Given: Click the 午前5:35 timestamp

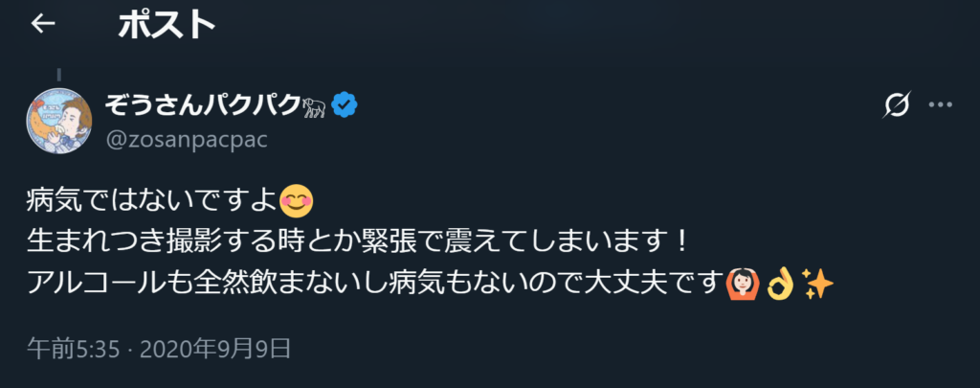Looking at the screenshot, I should point(73,349).
